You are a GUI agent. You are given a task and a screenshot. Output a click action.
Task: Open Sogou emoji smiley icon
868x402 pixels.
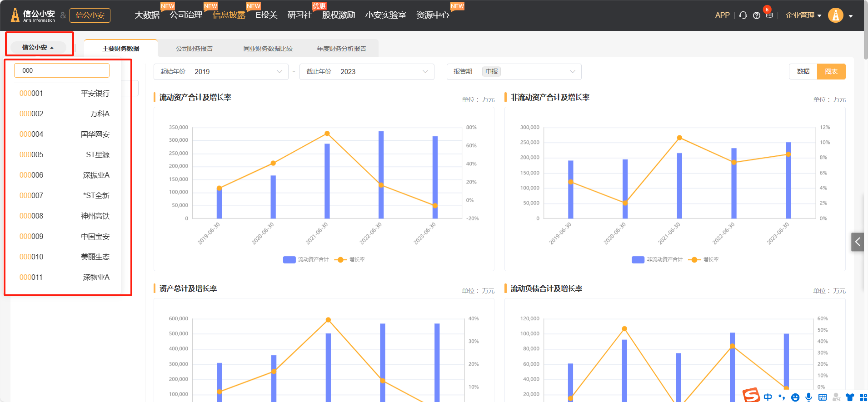(x=795, y=397)
